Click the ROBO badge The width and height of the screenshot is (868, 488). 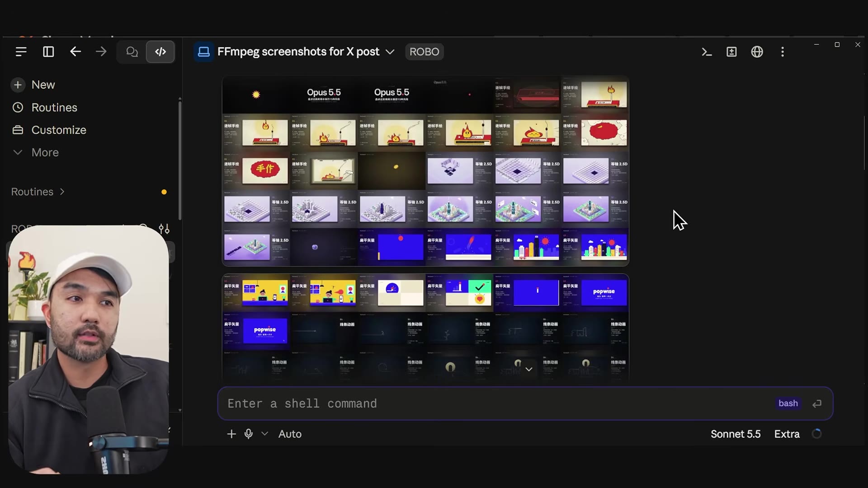[424, 52]
